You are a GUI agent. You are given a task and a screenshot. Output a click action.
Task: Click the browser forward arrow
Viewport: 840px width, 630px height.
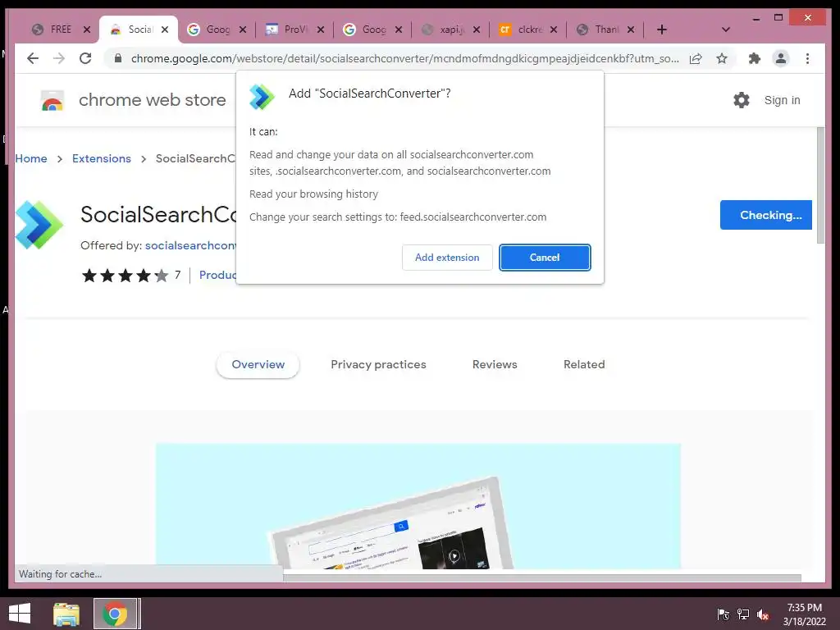(x=59, y=58)
